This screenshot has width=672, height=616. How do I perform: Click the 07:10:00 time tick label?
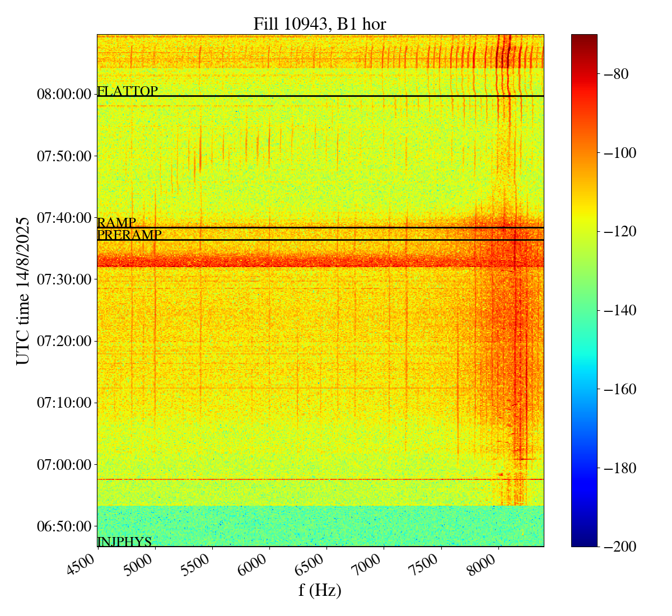pos(64,403)
